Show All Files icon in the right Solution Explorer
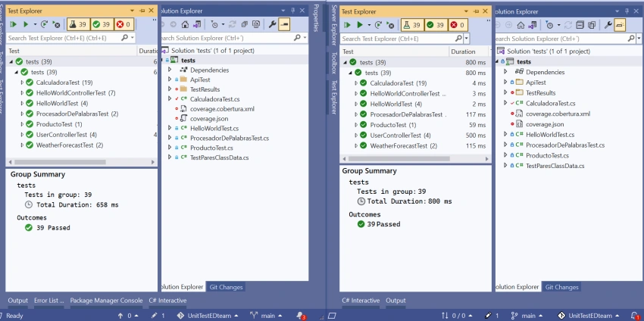The height and width of the screenshot is (321, 644). pos(592,25)
